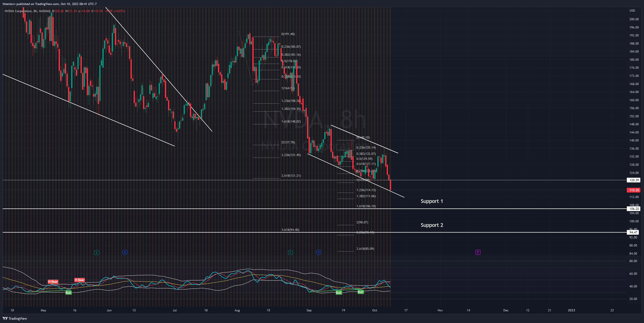Click the Dec label on time axis
Screen dimensions: 644x323
coord(506,310)
